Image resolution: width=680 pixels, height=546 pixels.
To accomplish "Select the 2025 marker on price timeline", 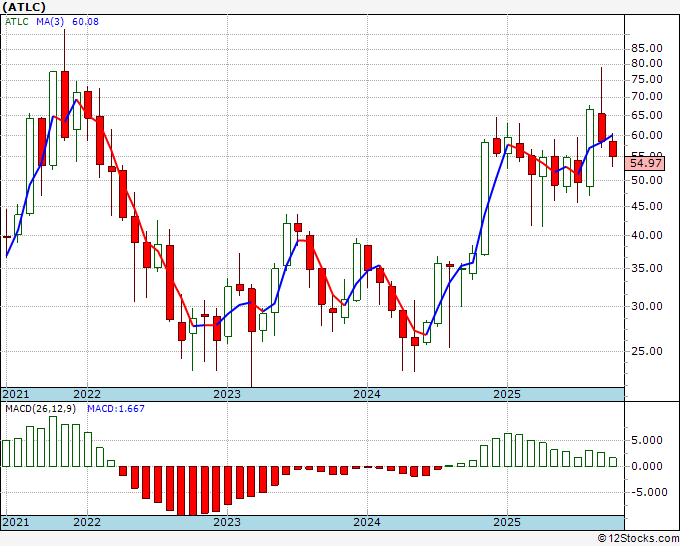I will coord(507,394).
